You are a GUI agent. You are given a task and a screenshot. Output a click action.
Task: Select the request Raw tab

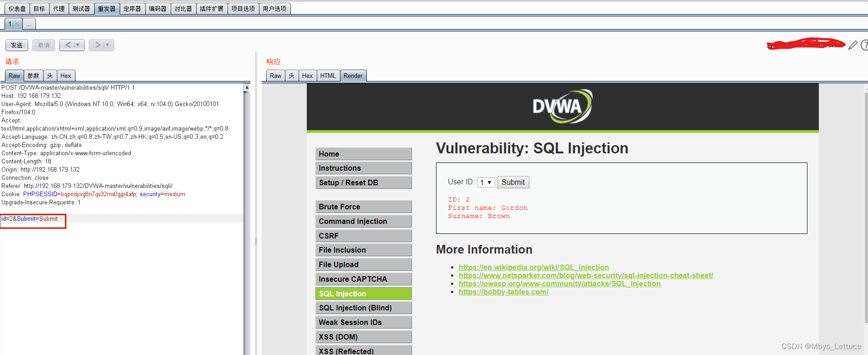[14, 76]
